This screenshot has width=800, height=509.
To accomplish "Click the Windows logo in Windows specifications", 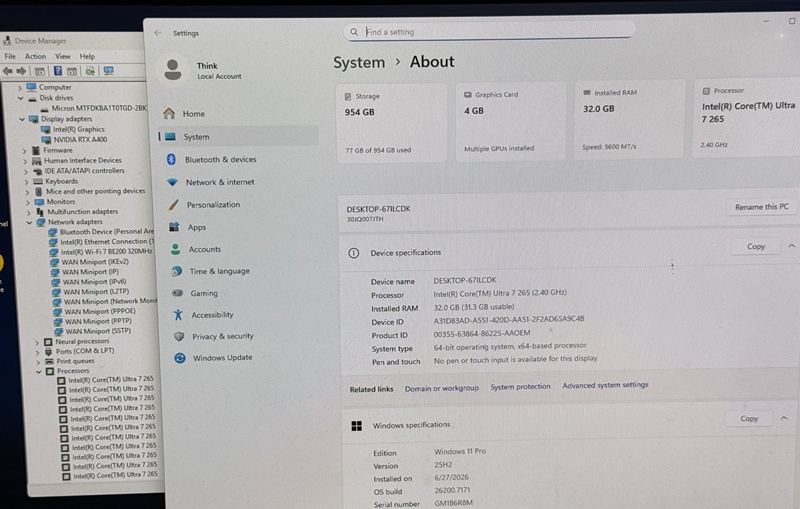I will click(x=357, y=426).
